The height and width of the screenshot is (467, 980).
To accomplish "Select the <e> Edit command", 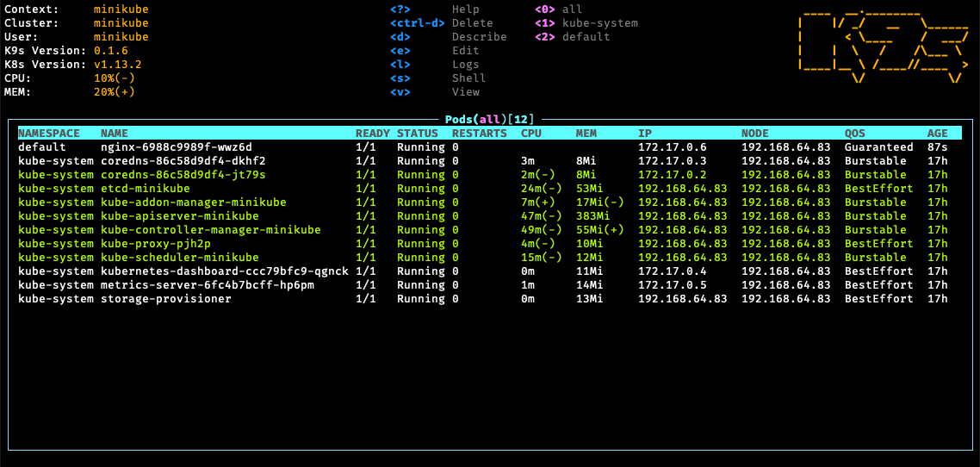I will point(435,51).
